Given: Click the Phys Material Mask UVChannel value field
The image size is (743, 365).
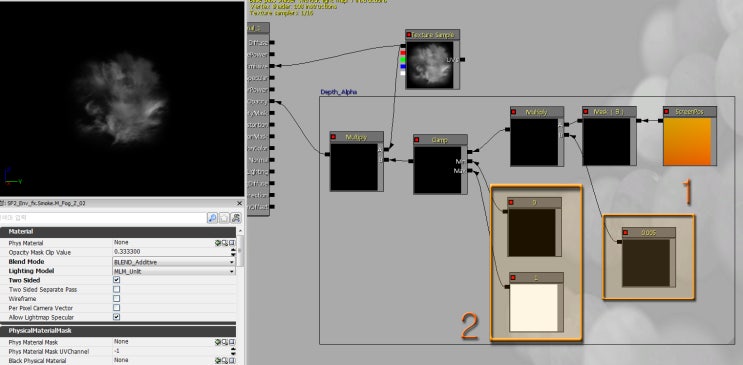Looking at the screenshot, I should 171,351.
